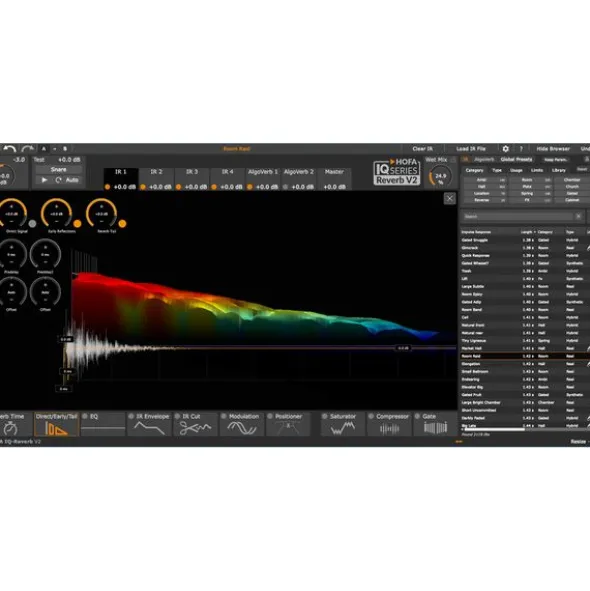Enable the Positioner power dot
Viewport: 590px width, 591px height.
[x=270, y=416]
